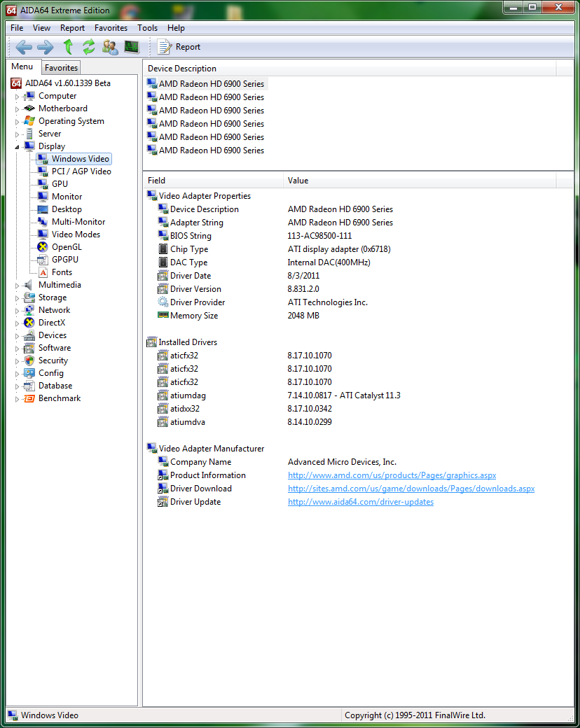
Task: Open the sites.amd.com driver download link
Action: (x=410, y=489)
